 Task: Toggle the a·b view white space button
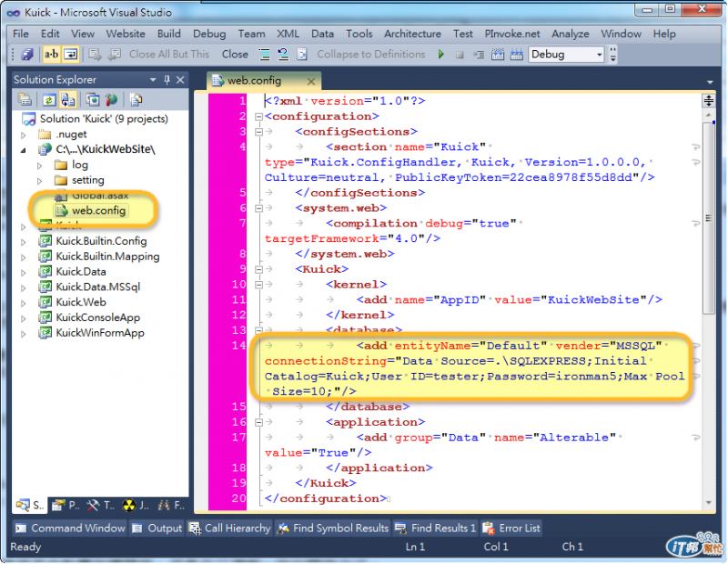point(51,55)
